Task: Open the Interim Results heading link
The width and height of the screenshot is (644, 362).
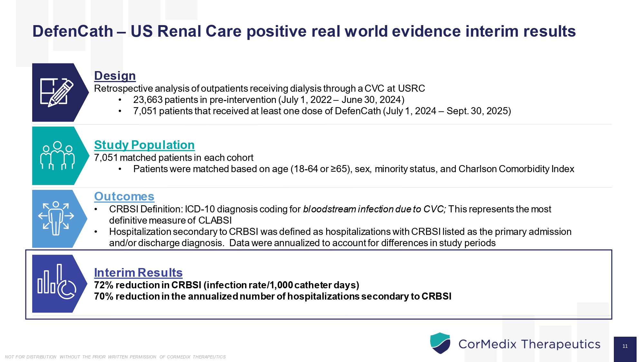Action: click(x=138, y=273)
